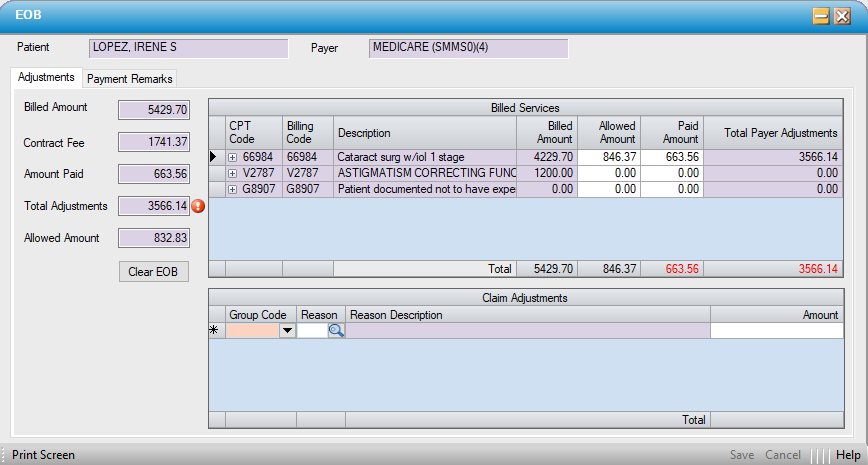
Task: Click the Total Payer Adjustments column header
Action: click(x=773, y=133)
